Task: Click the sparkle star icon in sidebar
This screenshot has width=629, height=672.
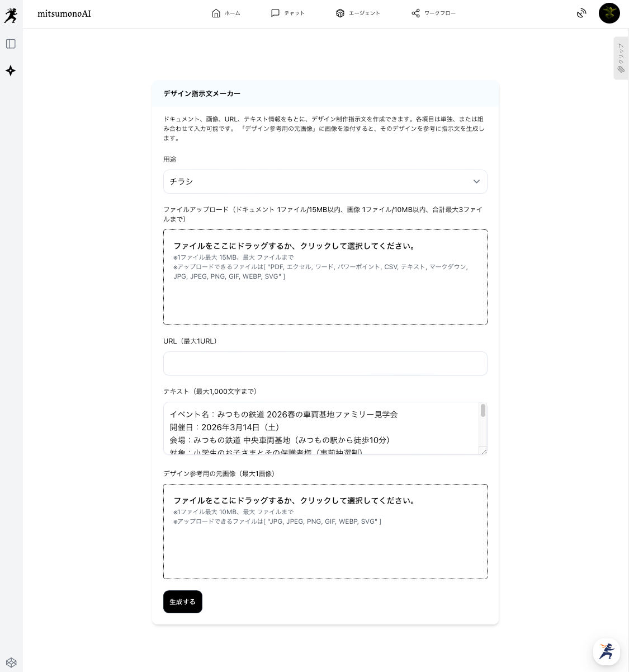Action: click(11, 71)
